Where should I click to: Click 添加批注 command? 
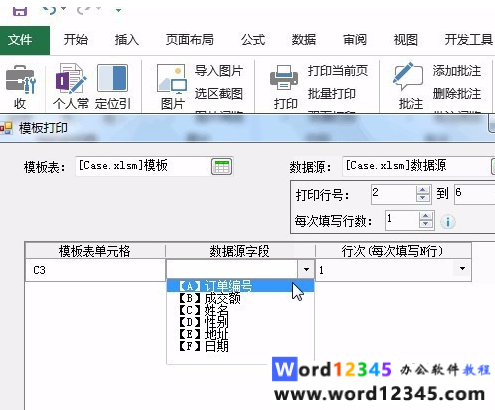point(457,71)
